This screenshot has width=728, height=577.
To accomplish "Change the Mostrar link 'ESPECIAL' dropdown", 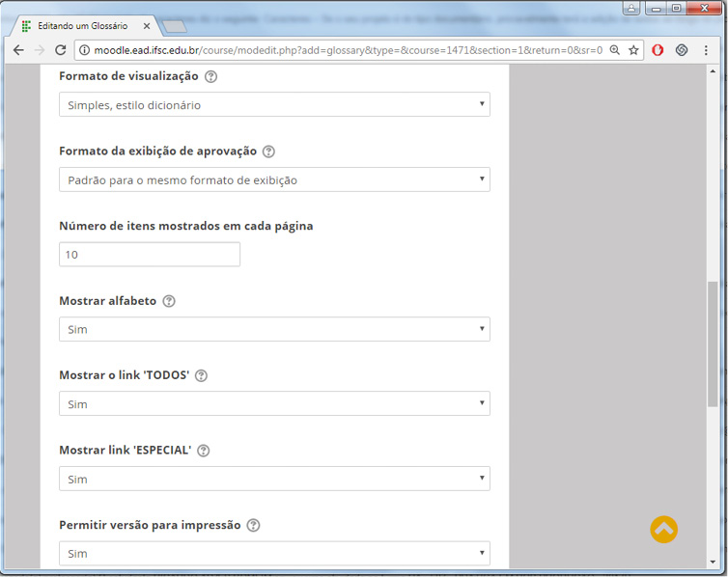I will pos(274,479).
